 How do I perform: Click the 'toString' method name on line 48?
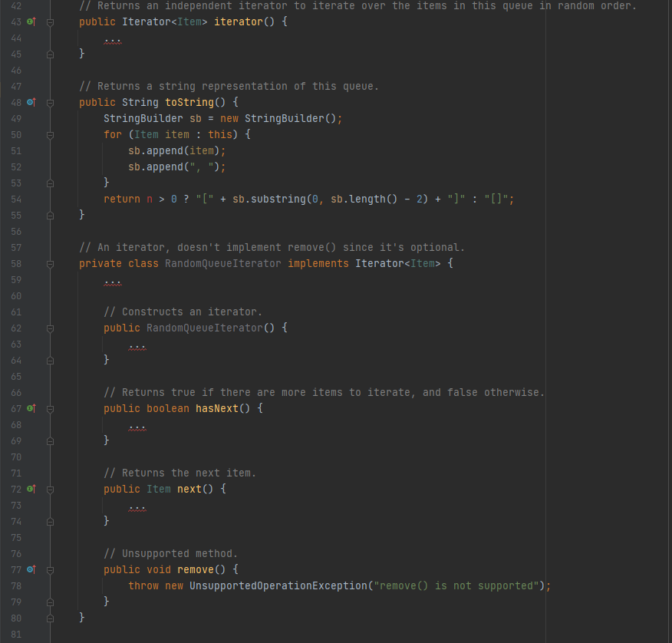point(189,103)
